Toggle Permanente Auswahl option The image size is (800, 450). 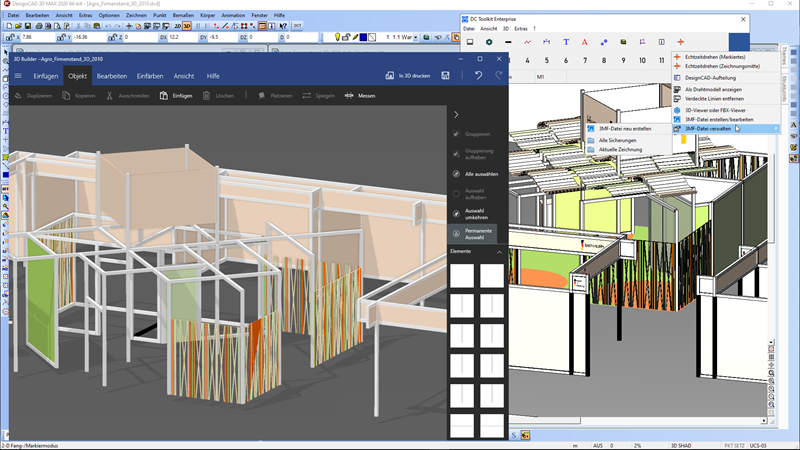coord(477,234)
